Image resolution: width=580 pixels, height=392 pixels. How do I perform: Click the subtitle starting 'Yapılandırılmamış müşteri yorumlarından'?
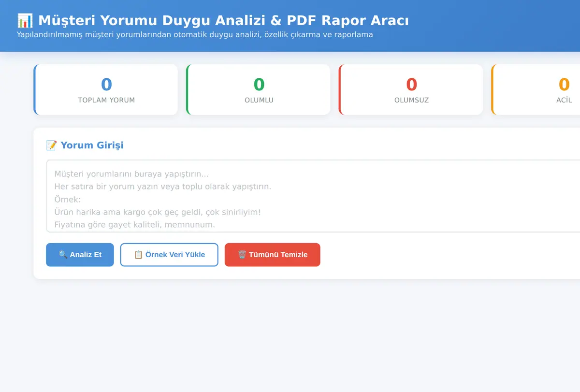click(x=195, y=35)
